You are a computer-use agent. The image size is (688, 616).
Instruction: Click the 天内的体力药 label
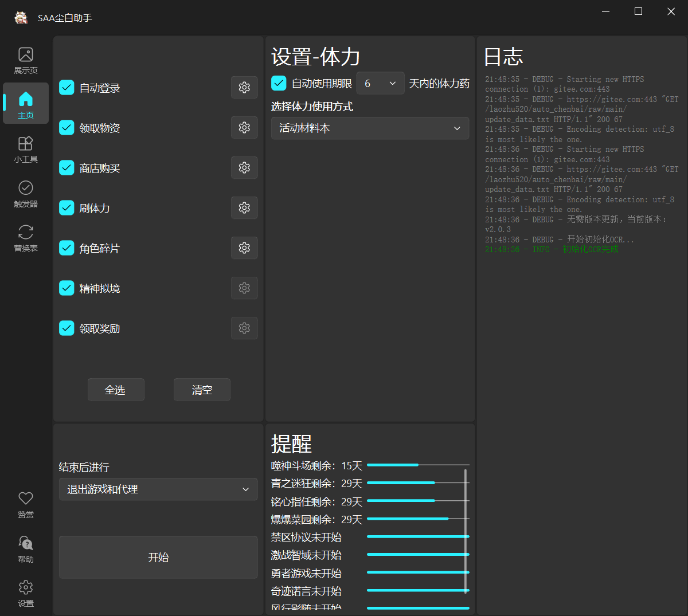(439, 84)
